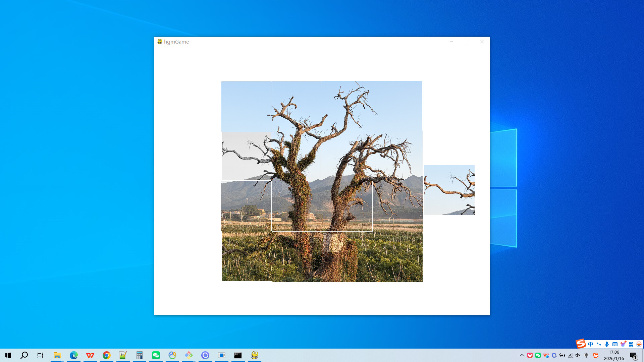Open the Calculator app

(139, 355)
